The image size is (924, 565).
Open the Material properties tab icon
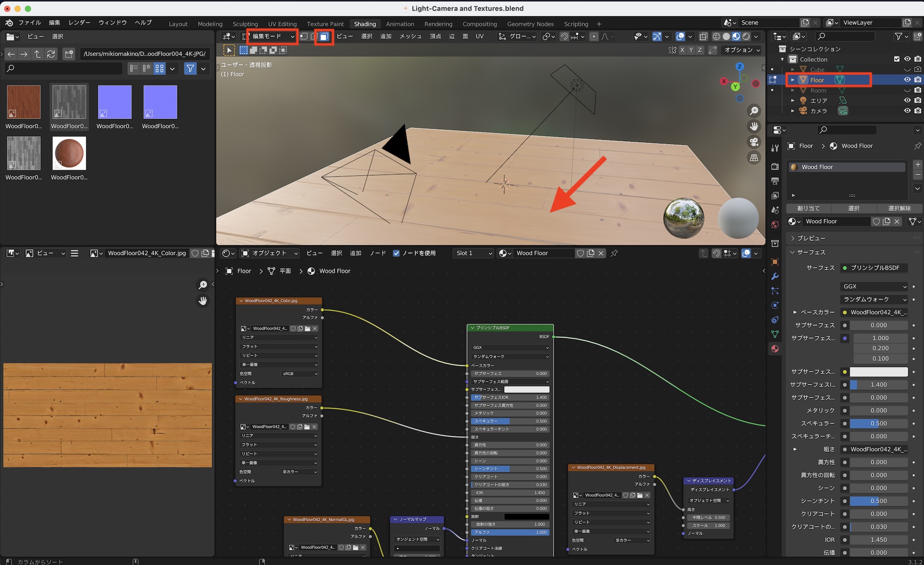click(775, 349)
